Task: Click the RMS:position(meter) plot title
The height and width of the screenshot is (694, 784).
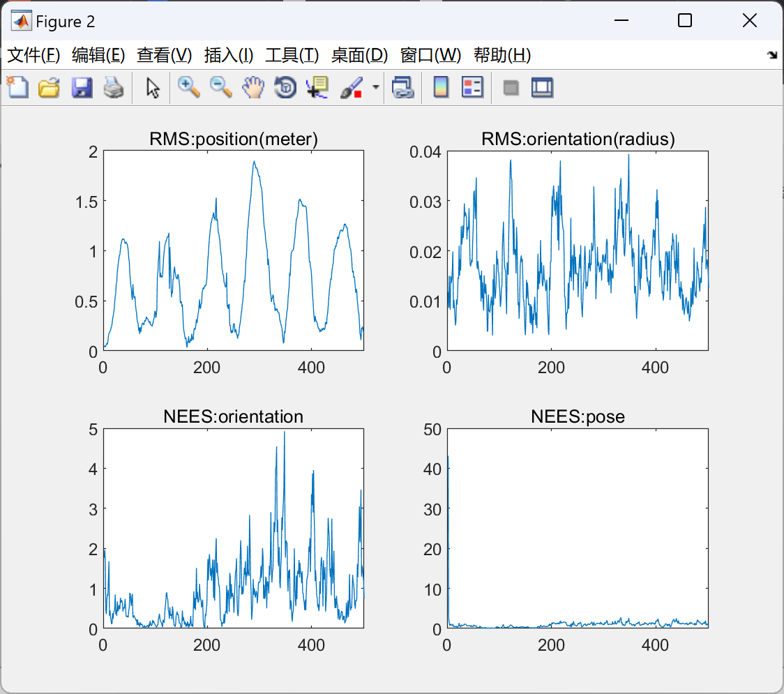Action: pyautogui.click(x=234, y=139)
